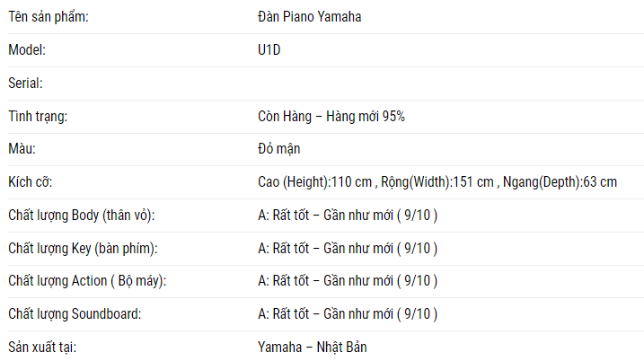This screenshot has width=644, height=361.
Task: Click the "Màu:" row label
Action: coord(23,148)
